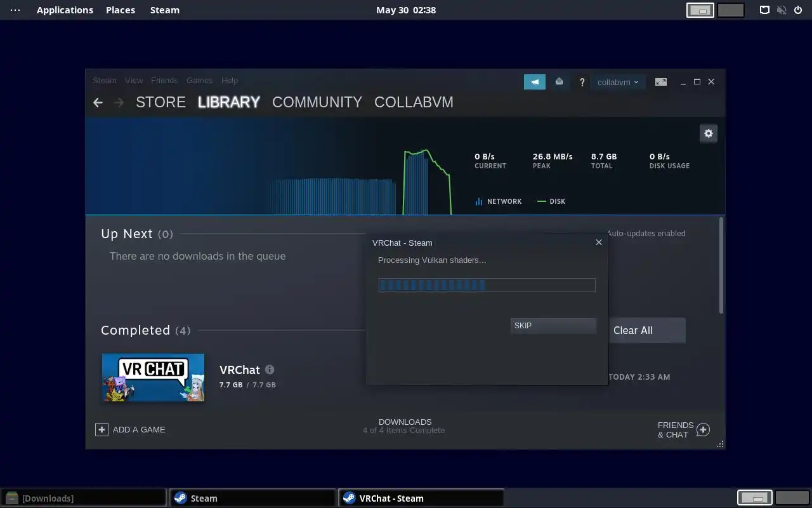Expand the collabvm account dropdown
This screenshot has height=508, width=812.
click(x=618, y=82)
